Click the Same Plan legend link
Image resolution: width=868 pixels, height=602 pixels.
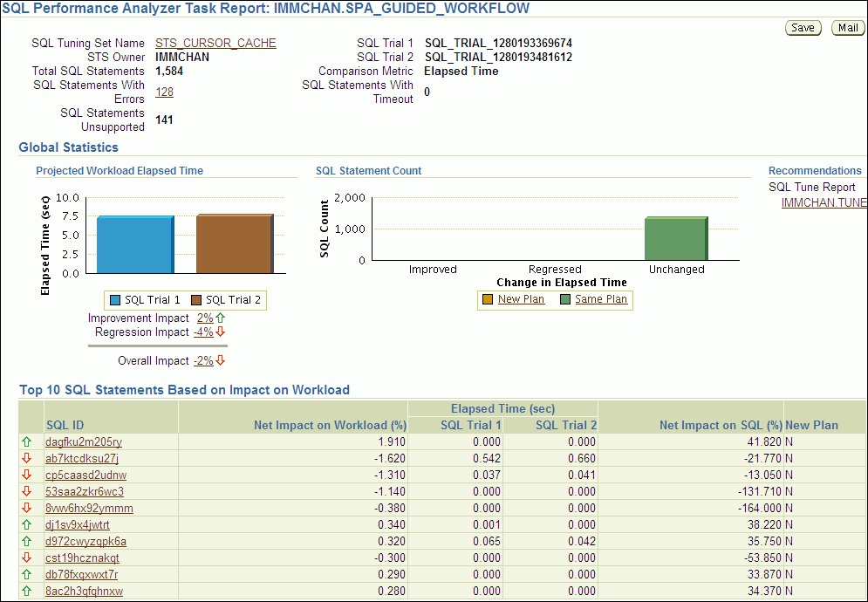(601, 299)
